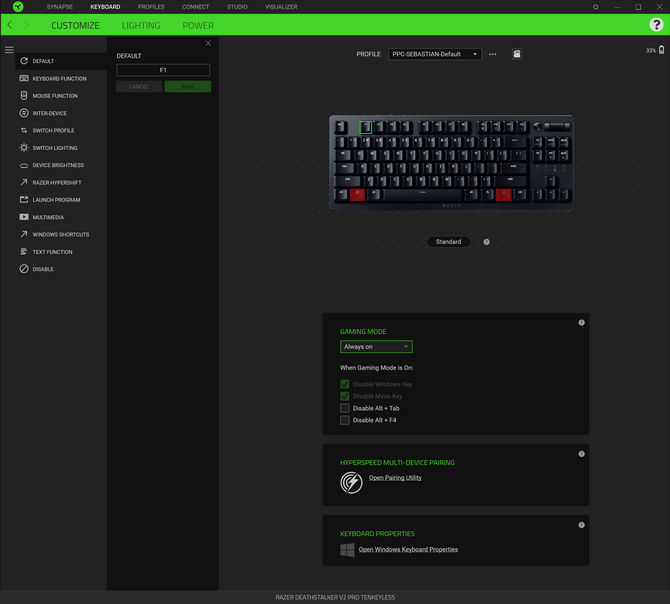Image resolution: width=670 pixels, height=604 pixels.
Task: Select the red left Windows key
Action: point(357,195)
